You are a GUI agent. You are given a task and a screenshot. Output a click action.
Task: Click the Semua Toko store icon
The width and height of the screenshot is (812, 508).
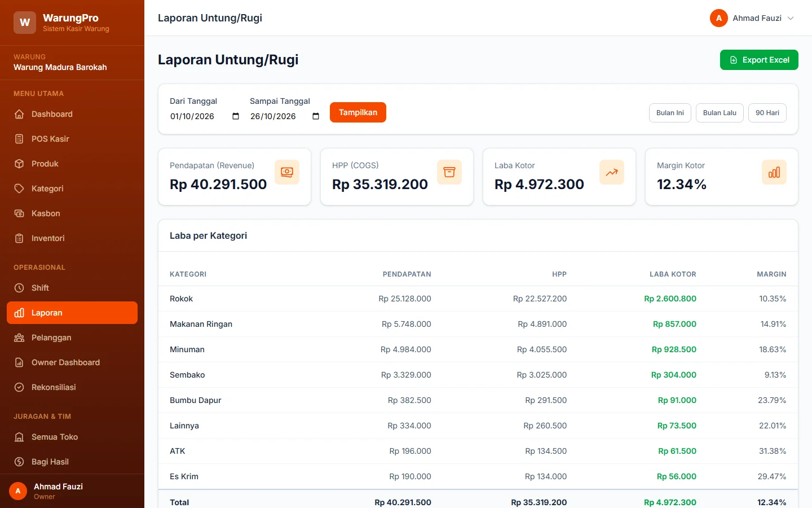coord(19,437)
